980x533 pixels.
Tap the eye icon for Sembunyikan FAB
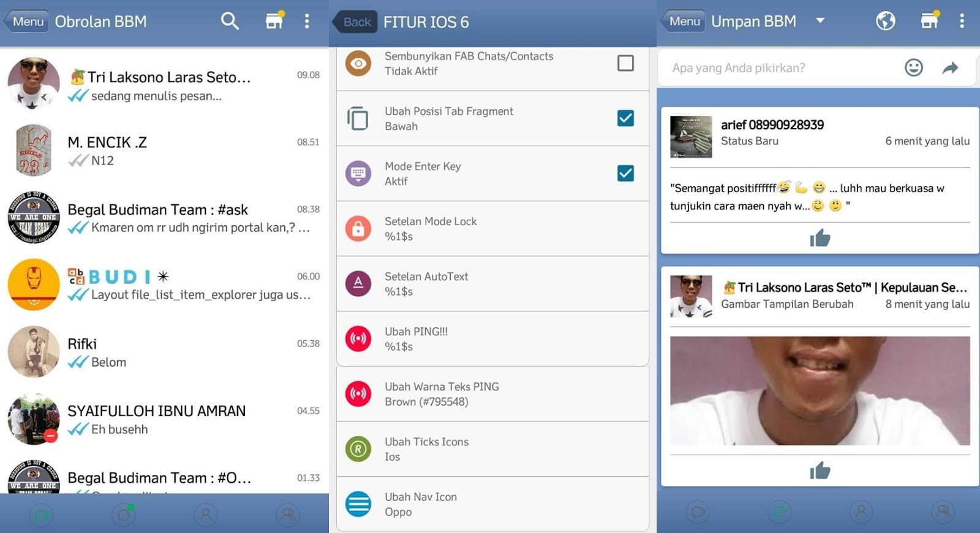(358, 63)
